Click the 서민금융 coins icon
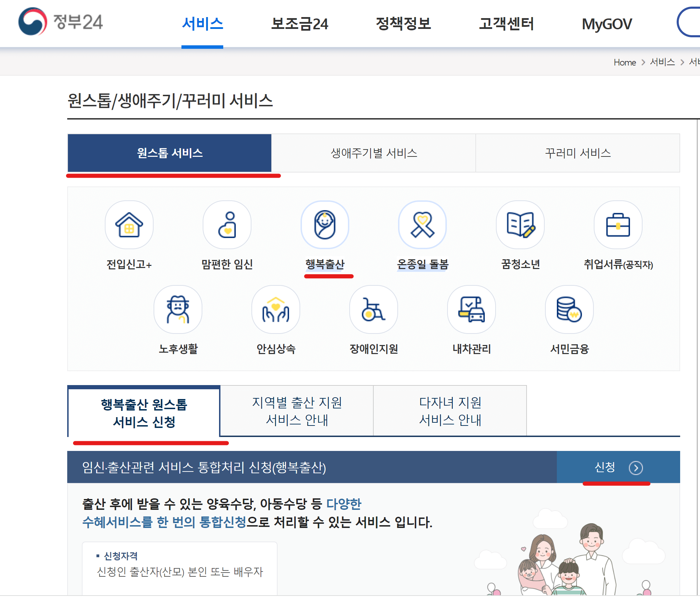 coord(569,309)
